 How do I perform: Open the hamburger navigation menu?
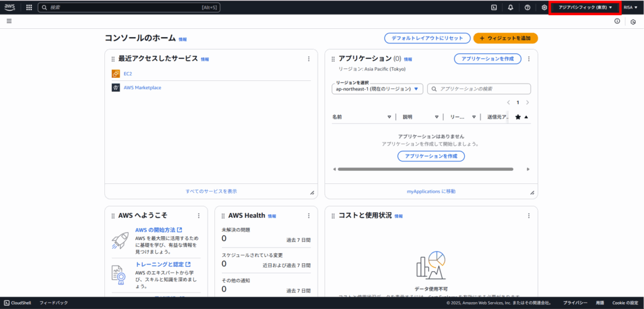point(9,21)
